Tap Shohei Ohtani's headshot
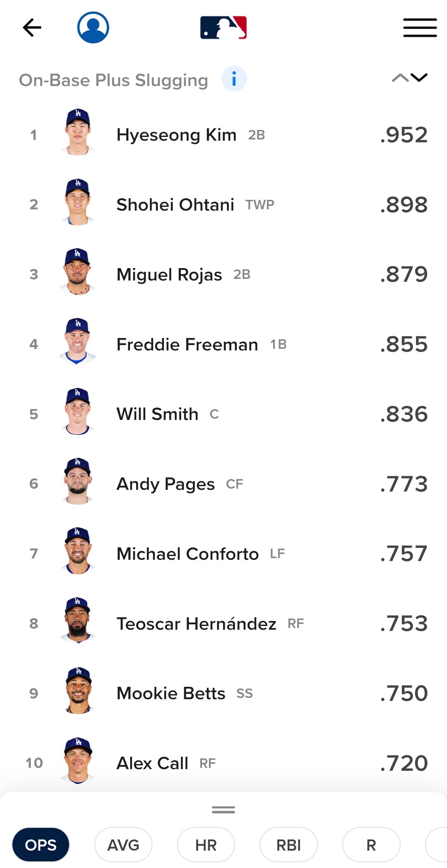This screenshot has height=868, width=447. tap(78, 203)
